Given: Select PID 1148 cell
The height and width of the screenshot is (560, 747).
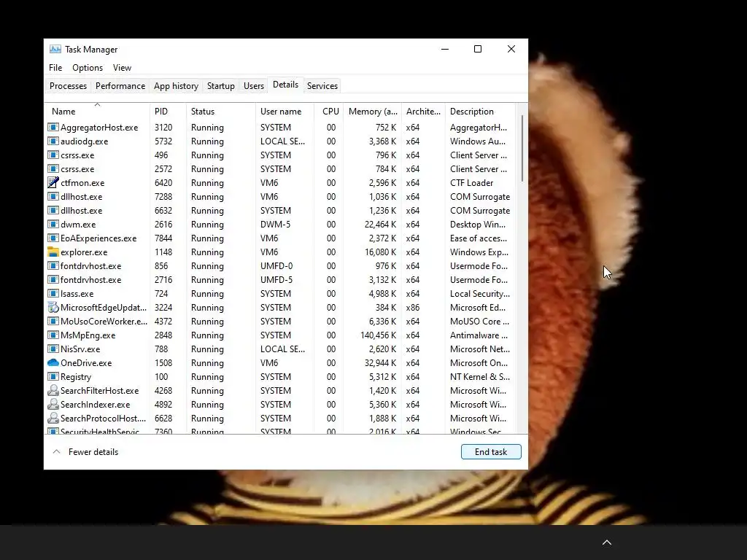Looking at the screenshot, I should coord(164,252).
